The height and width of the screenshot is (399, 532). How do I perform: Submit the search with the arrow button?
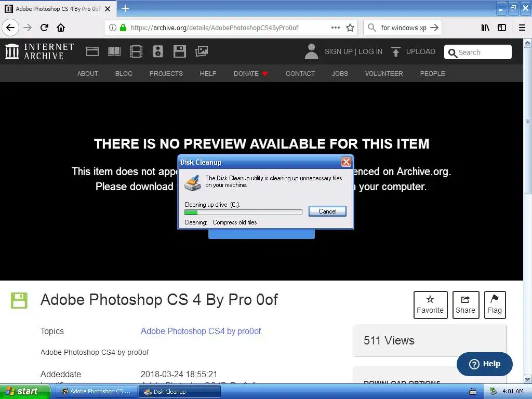(434, 28)
